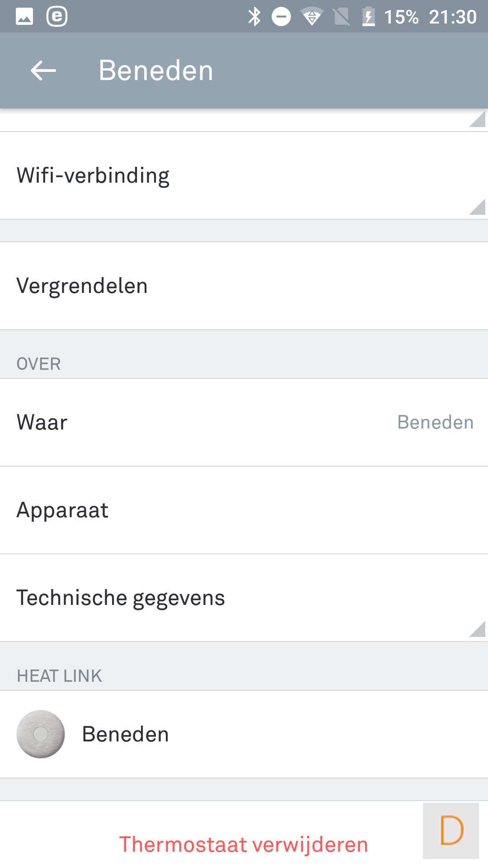Tap the Bluetooth status icon
Screen dimensions: 488x868
click(254, 17)
